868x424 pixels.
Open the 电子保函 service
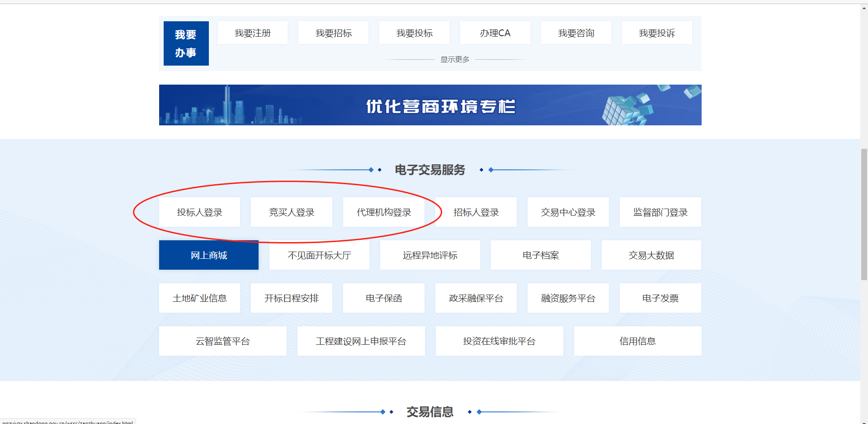(x=383, y=298)
